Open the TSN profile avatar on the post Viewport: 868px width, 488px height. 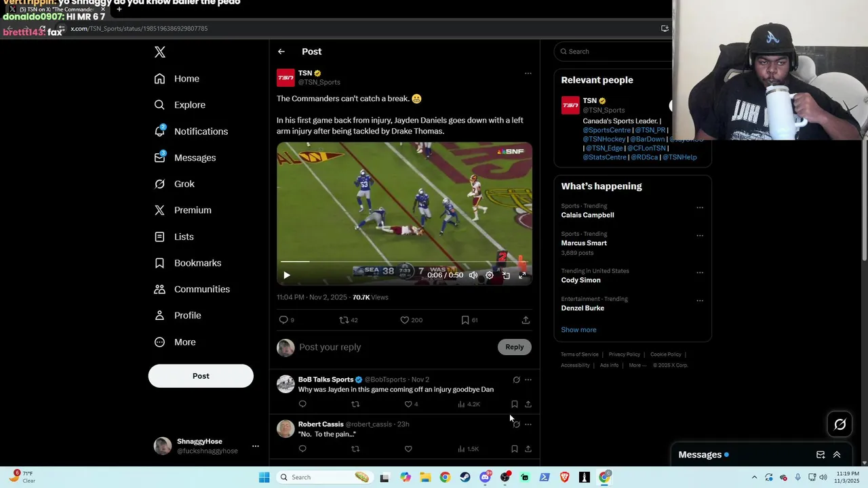[x=285, y=78]
